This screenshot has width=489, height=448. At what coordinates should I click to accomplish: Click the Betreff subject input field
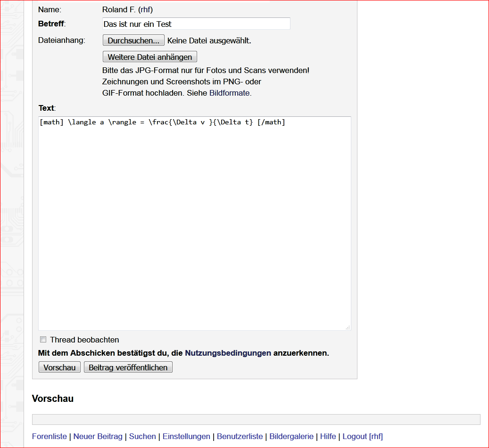pyautogui.click(x=196, y=24)
